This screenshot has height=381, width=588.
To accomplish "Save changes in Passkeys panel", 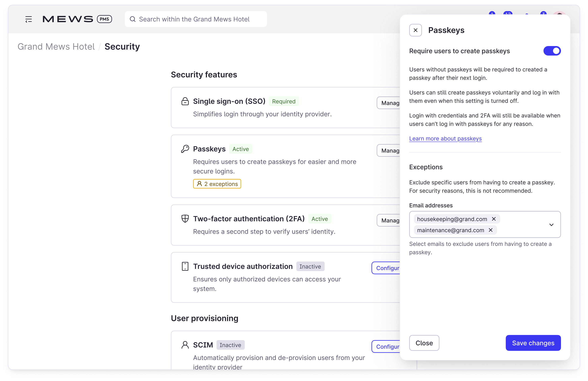I will [x=533, y=343].
